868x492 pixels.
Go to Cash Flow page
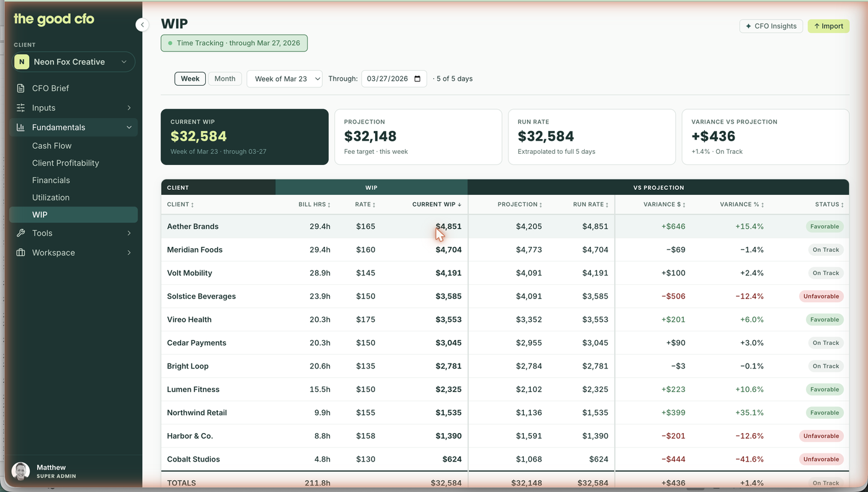point(52,146)
